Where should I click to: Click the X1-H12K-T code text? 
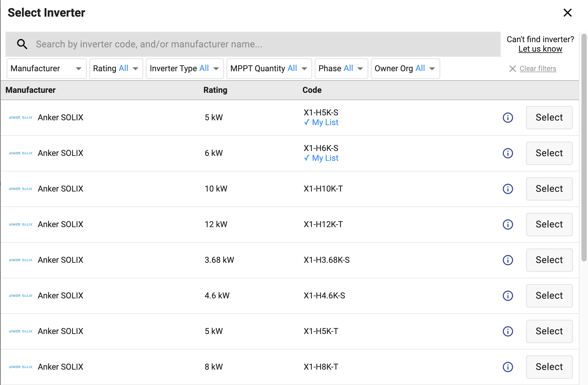tap(323, 225)
